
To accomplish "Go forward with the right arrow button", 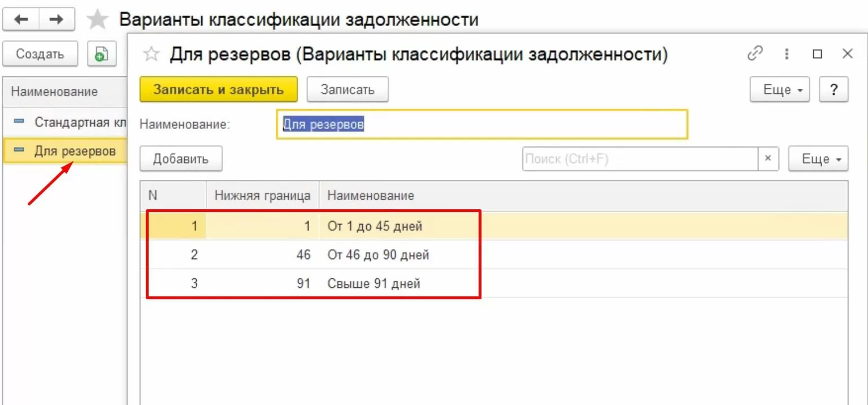I will 57,20.
